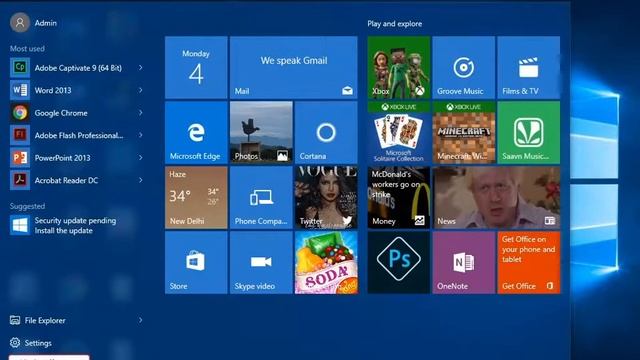Open the Films & TV tile
Image resolution: width=640 pixels, height=360 pixels.
coord(529,67)
